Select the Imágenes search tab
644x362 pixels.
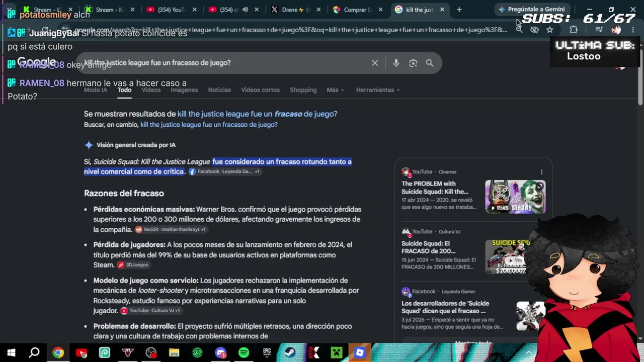184,90
